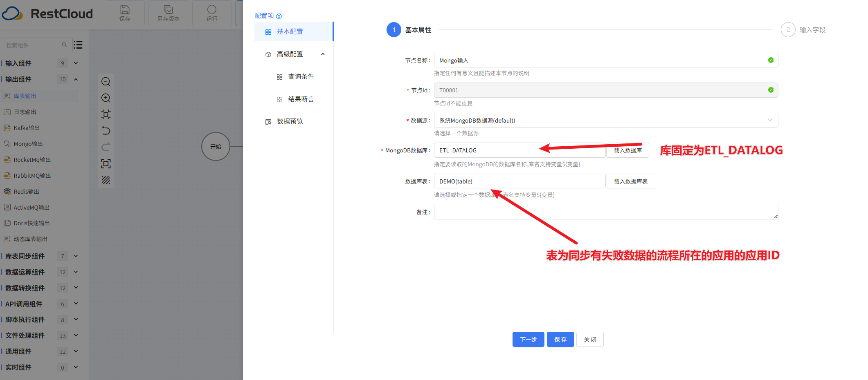868x380 pixels.
Task: Click the redo arrow icon
Action: pos(106,147)
